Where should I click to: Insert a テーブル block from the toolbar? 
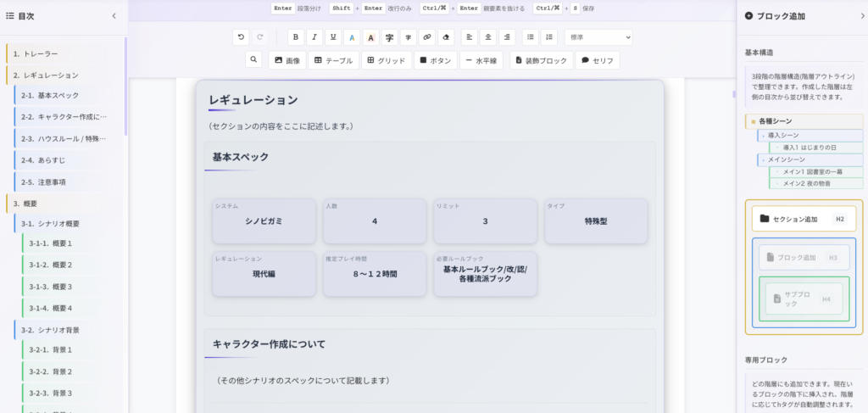pyautogui.click(x=331, y=60)
